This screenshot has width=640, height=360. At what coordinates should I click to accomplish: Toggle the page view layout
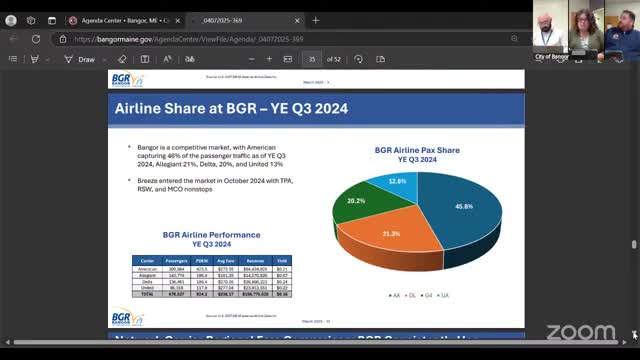(x=380, y=59)
